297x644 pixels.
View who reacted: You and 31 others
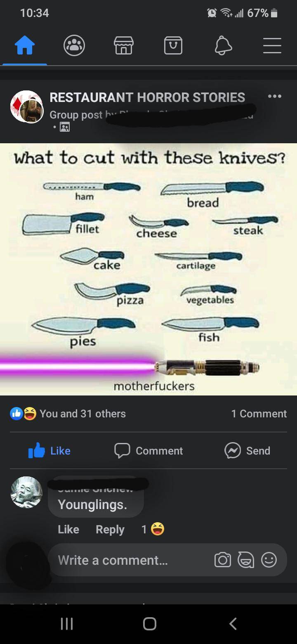coord(68,414)
